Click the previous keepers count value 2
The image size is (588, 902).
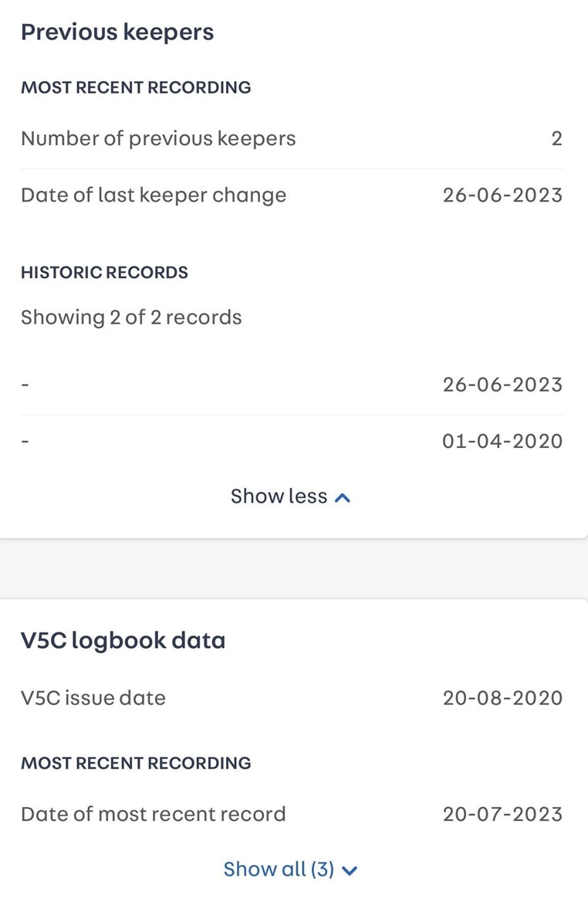click(x=556, y=139)
